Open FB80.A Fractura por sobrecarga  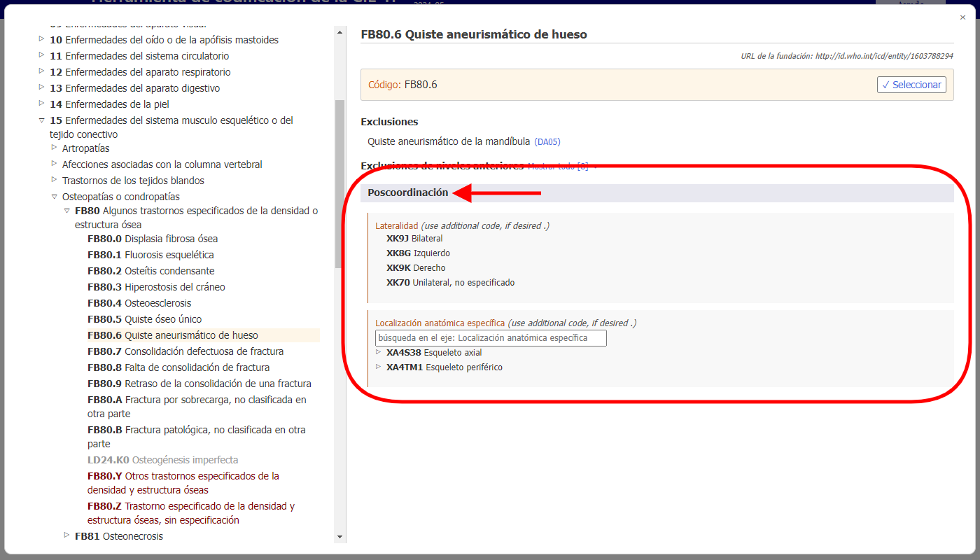pyautogui.click(x=197, y=407)
